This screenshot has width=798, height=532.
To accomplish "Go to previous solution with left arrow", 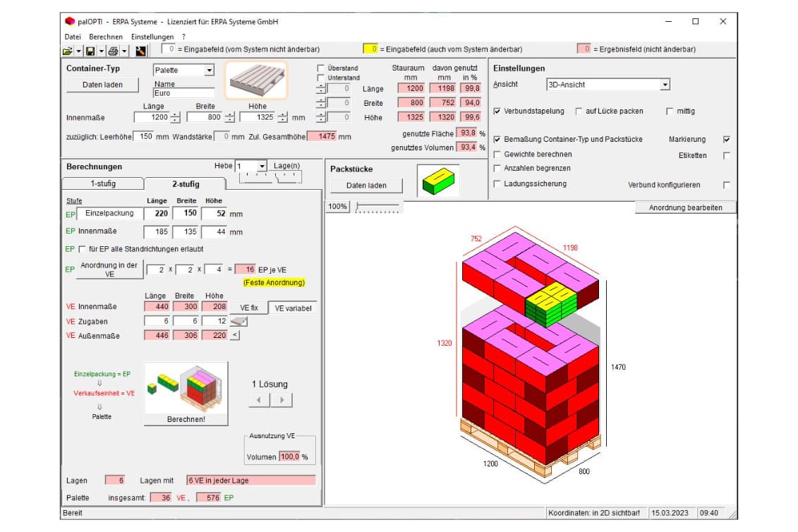I will (259, 400).
